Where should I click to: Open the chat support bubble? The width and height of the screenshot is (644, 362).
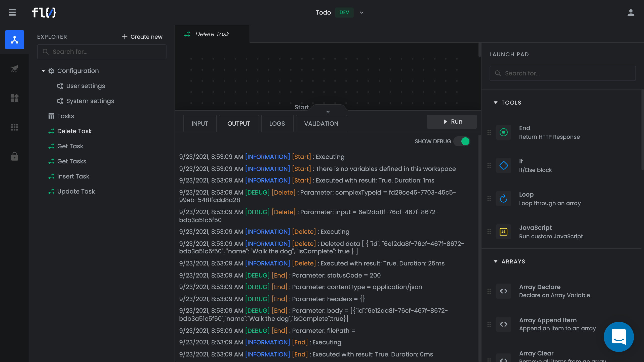(x=619, y=337)
